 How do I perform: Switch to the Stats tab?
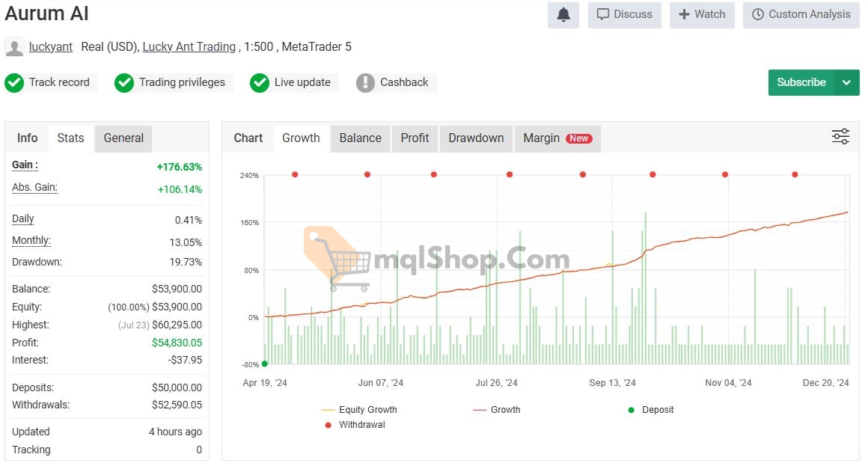pyautogui.click(x=70, y=138)
